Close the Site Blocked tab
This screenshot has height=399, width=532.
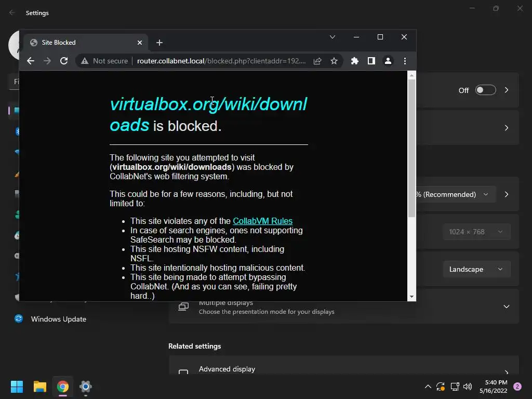[140, 43]
